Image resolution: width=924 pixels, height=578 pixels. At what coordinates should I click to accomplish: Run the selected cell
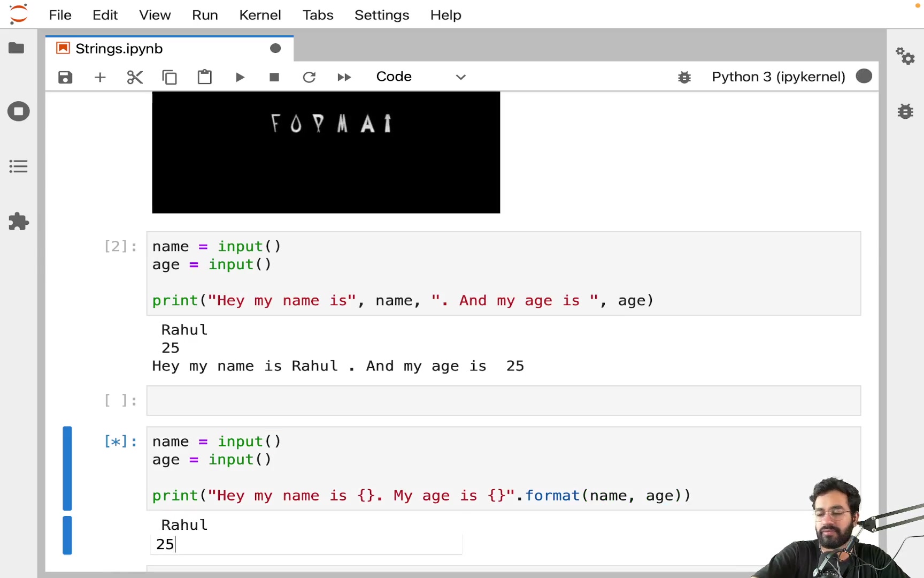[240, 77]
